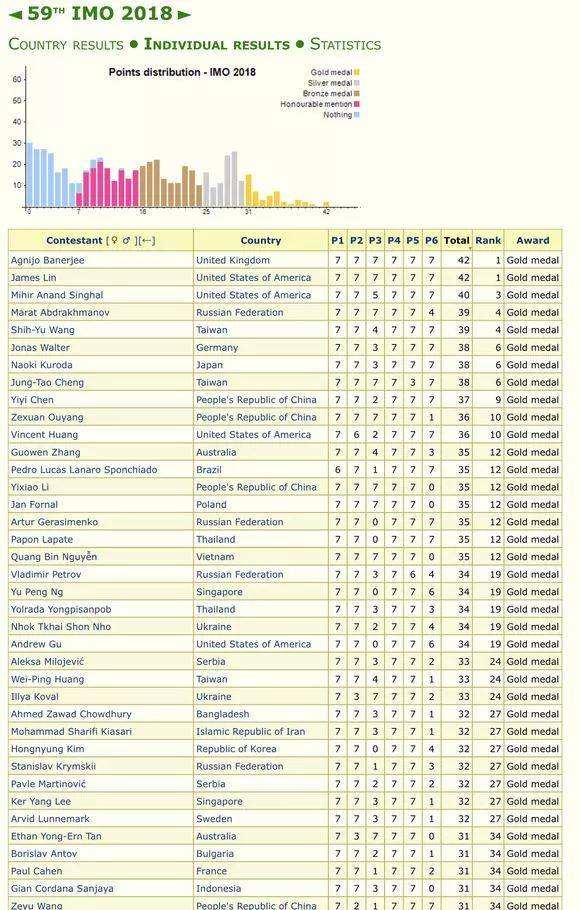Image resolution: width=580 pixels, height=910 pixels.
Task: Toggle name order arrow in Contestant header
Action: tap(147, 240)
